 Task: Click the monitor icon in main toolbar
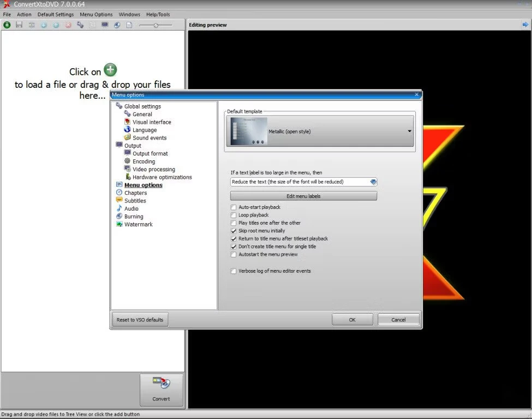tap(105, 25)
